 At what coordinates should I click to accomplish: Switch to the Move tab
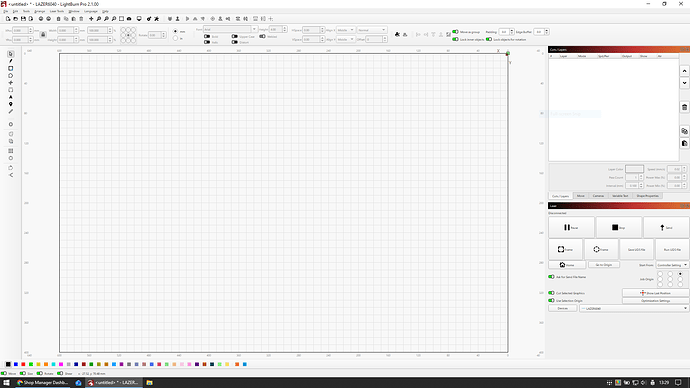pos(580,196)
